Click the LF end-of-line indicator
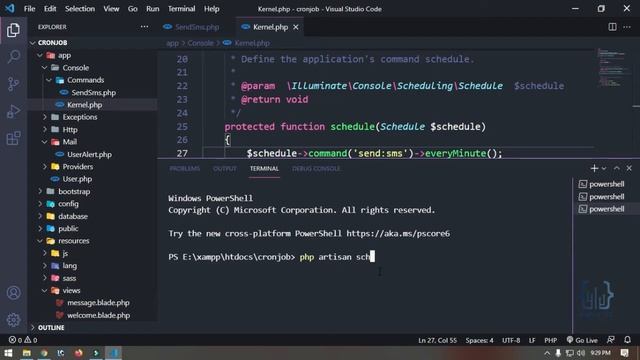 [x=532, y=340]
